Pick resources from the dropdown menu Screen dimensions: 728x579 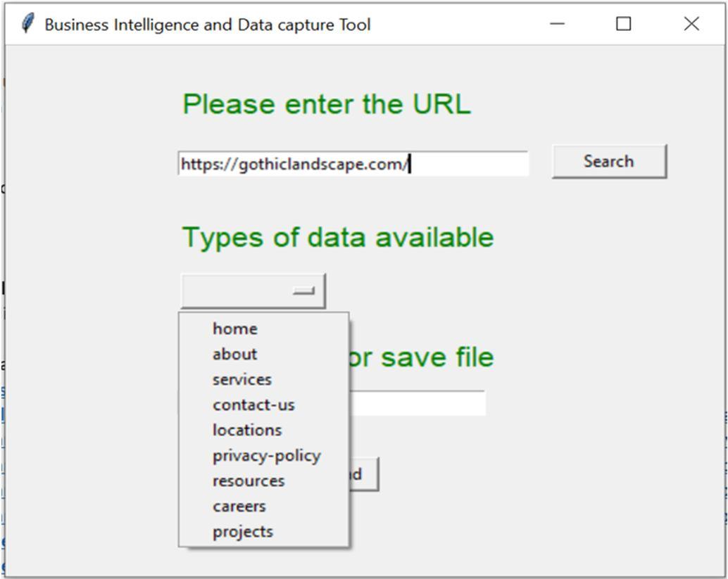(x=249, y=481)
